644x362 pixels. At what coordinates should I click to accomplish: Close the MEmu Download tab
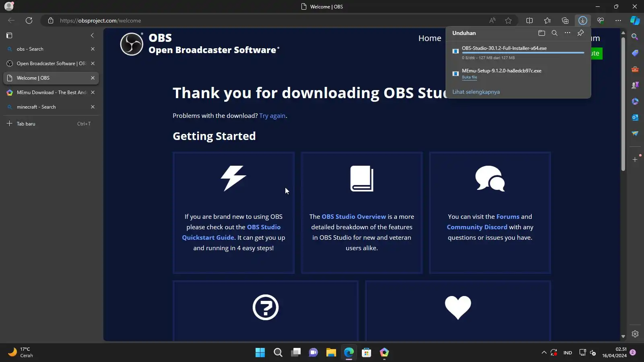pos(93,93)
